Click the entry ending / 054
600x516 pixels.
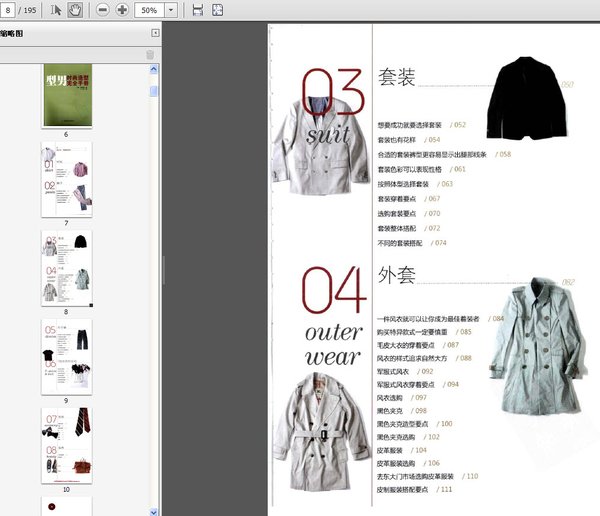(x=409, y=140)
